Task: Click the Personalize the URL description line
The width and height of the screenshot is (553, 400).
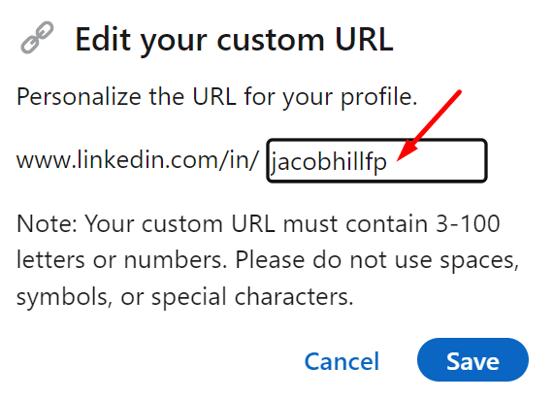Action: [217, 97]
